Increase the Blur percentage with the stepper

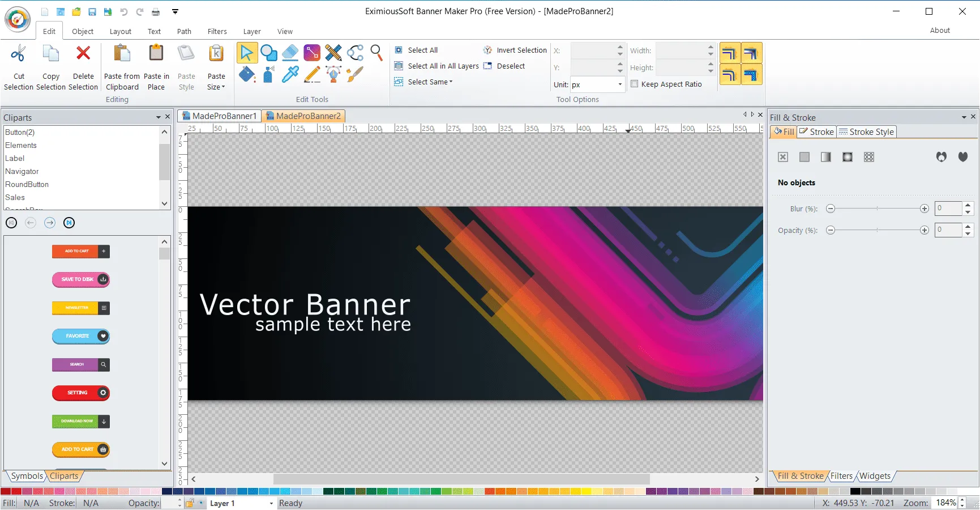[x=968, y=205]
